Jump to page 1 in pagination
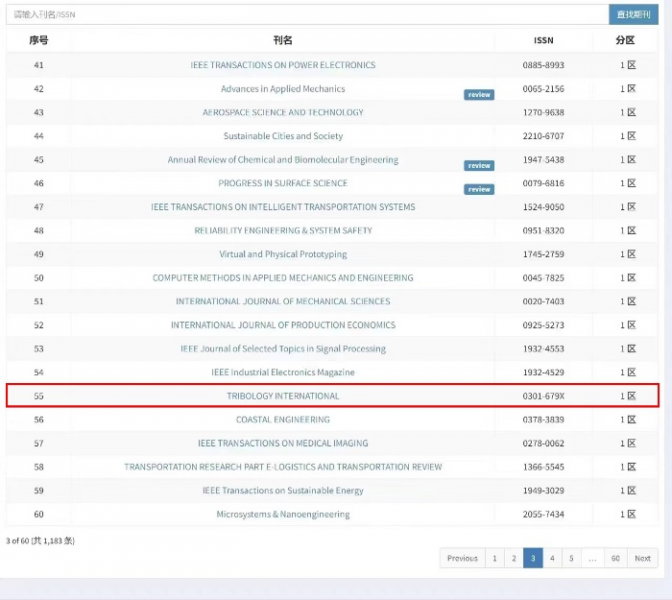 coord(494,558)
